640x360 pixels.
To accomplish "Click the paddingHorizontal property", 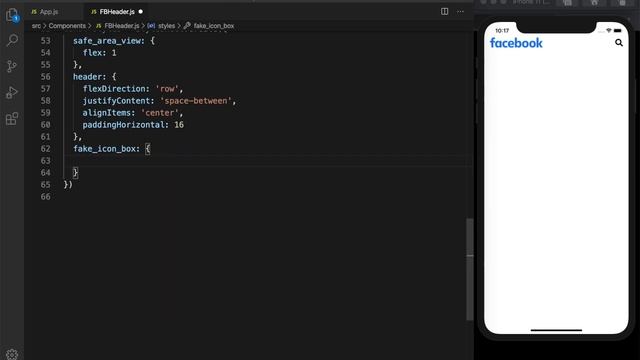I will pyautogui.click(x=124, y=125).
